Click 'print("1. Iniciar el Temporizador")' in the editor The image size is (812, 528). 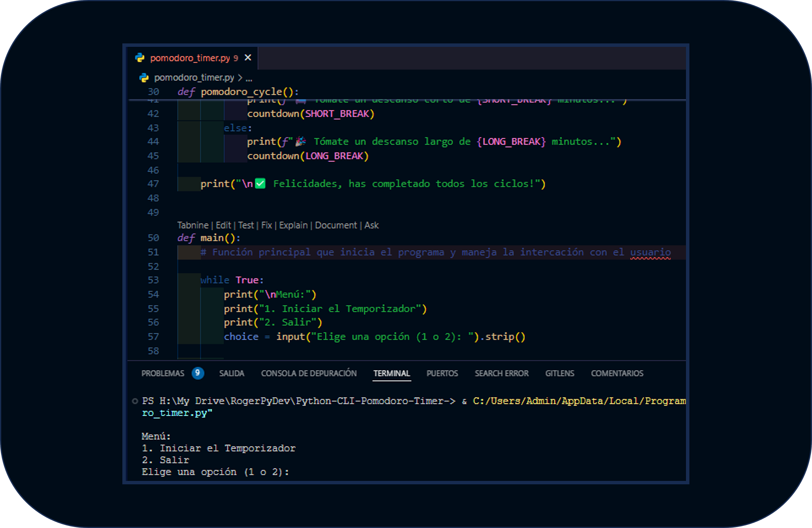click(325, 309)
